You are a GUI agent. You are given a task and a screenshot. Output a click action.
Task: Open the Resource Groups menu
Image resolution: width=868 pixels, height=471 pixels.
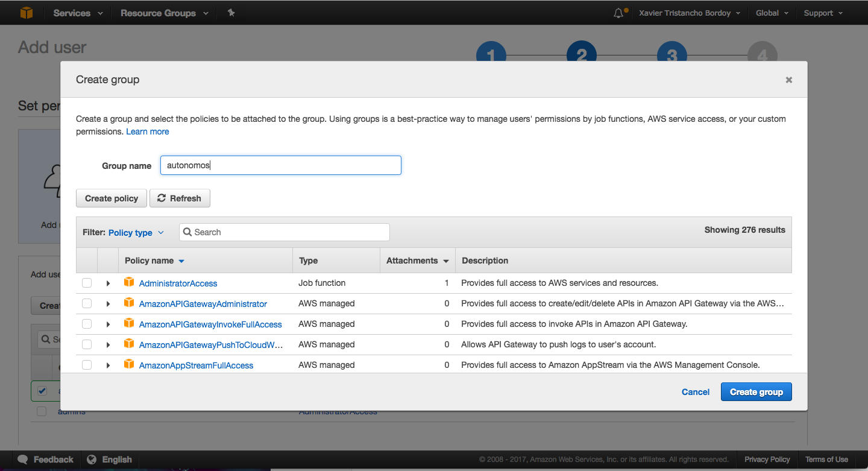pos(165,13)
